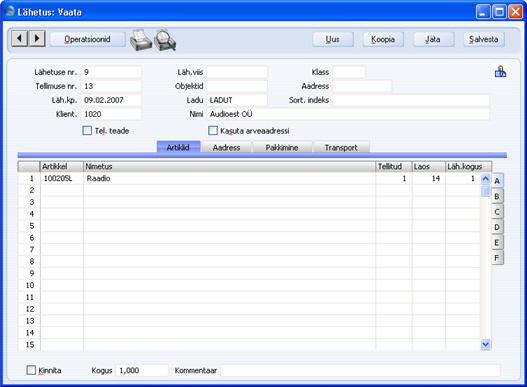
Task: Click the Kogus field showing 1,000
Action: [x=142, y=370]
